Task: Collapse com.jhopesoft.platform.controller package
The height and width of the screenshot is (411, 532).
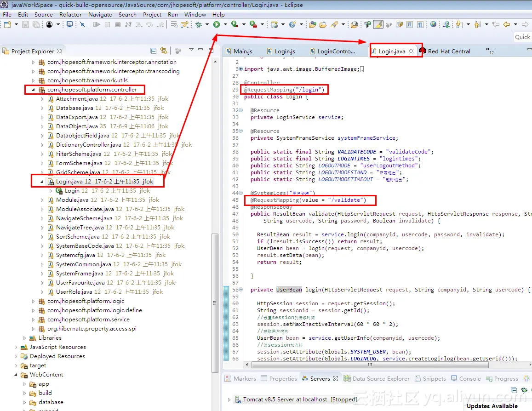Action: click(33, 90)
